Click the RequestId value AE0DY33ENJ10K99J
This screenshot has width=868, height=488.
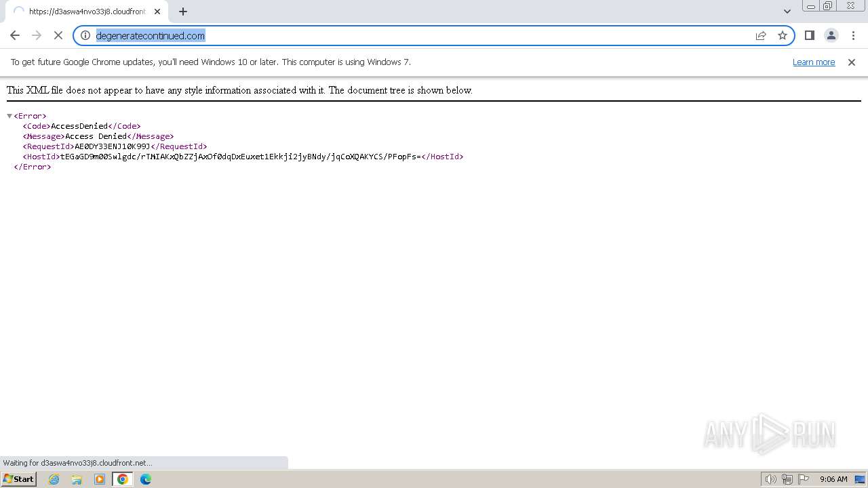coord(113,146)
